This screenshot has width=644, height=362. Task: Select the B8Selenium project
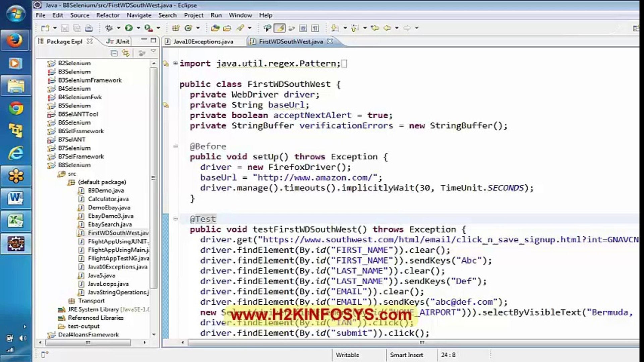pos(74,165)
